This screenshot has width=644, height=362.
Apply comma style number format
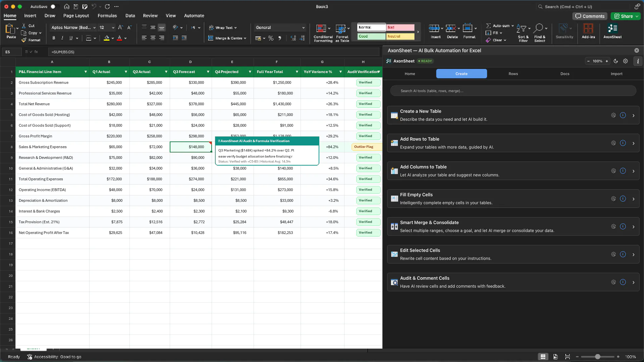coord(280,38)
